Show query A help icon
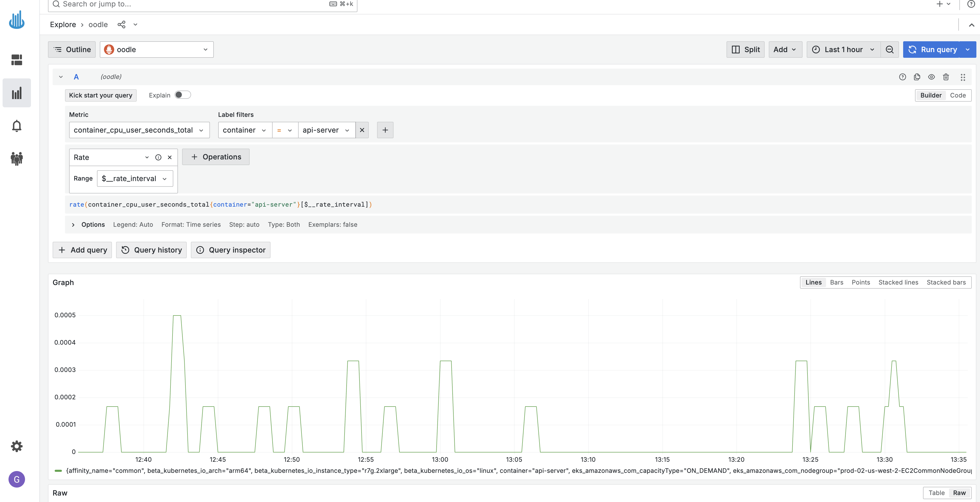Screen dimensions: 980x502 coord(902,77)
